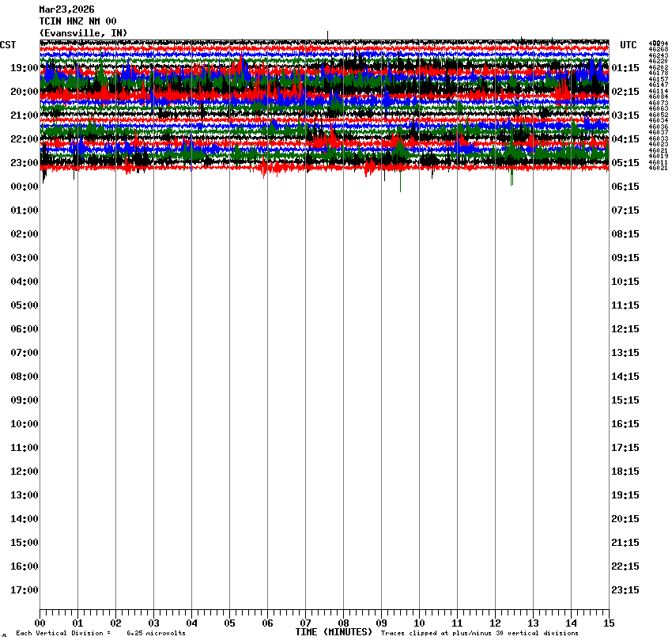Click the 10 minute mark on the time axis
The width and height of the screenshot is (672, 644).
click(419, 623)
